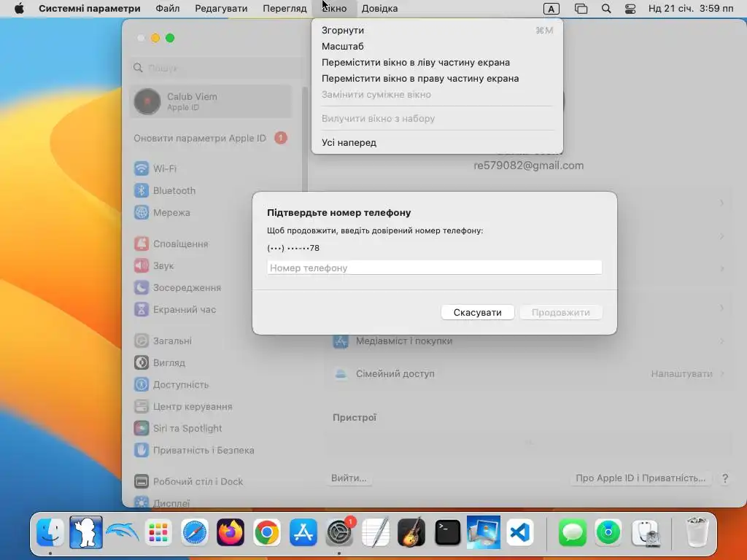This screenshot has width=747, height=560.
Task: Click the help question mark button
Action: 724,478
